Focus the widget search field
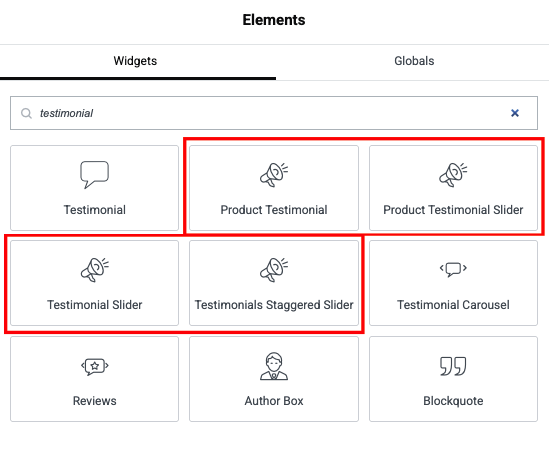The width and height of the screenshot is (549, 468). (274, 113)
